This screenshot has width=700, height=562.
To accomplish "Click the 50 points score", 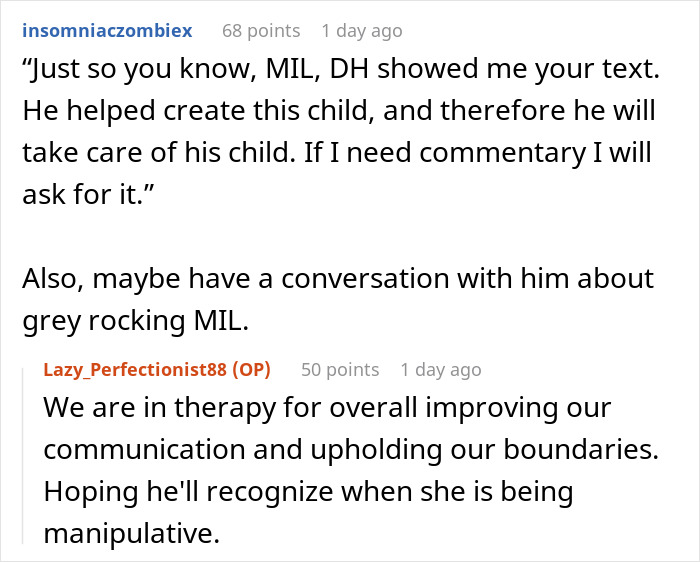I will pos(340,369).
